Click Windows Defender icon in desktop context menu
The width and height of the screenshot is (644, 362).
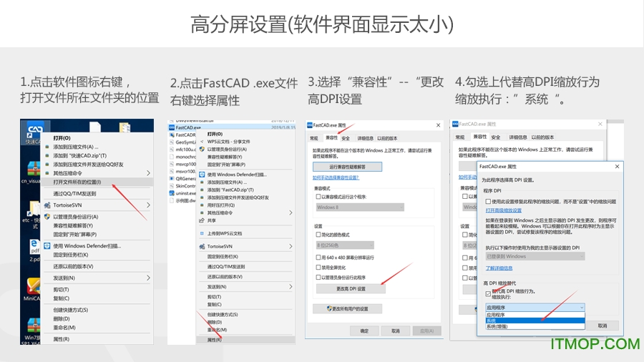47,246
